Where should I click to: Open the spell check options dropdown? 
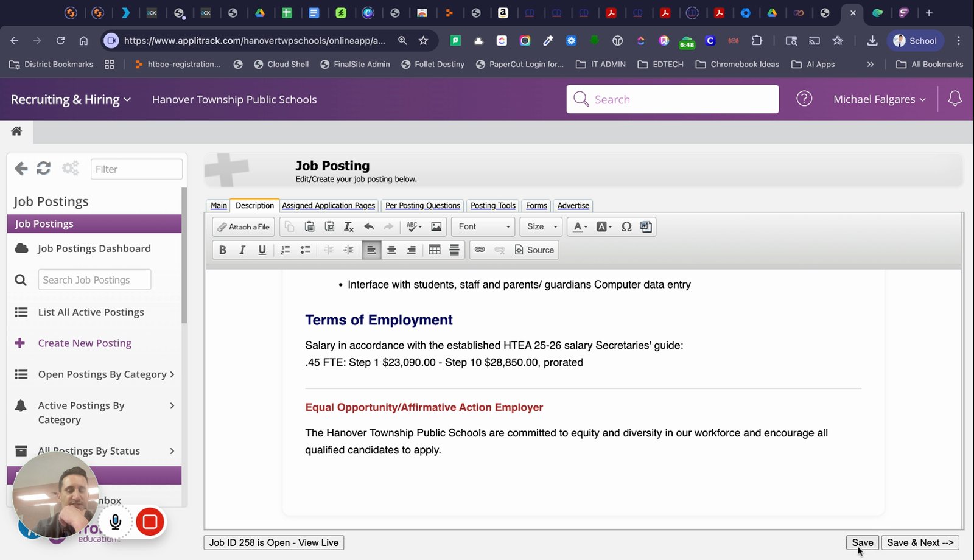414,227
